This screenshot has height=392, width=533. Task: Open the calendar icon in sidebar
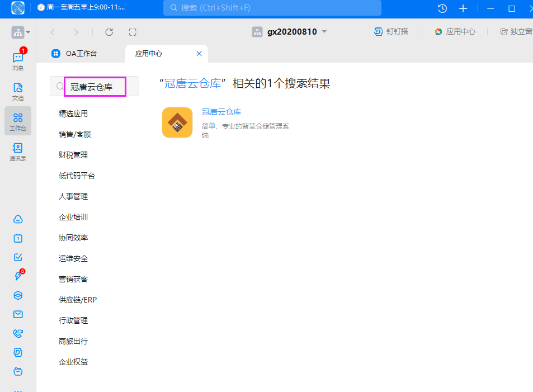(x=18, y=238)
